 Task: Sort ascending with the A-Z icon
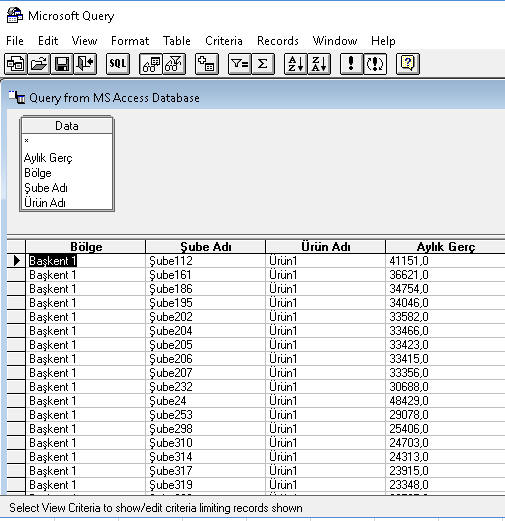(296, 64)
